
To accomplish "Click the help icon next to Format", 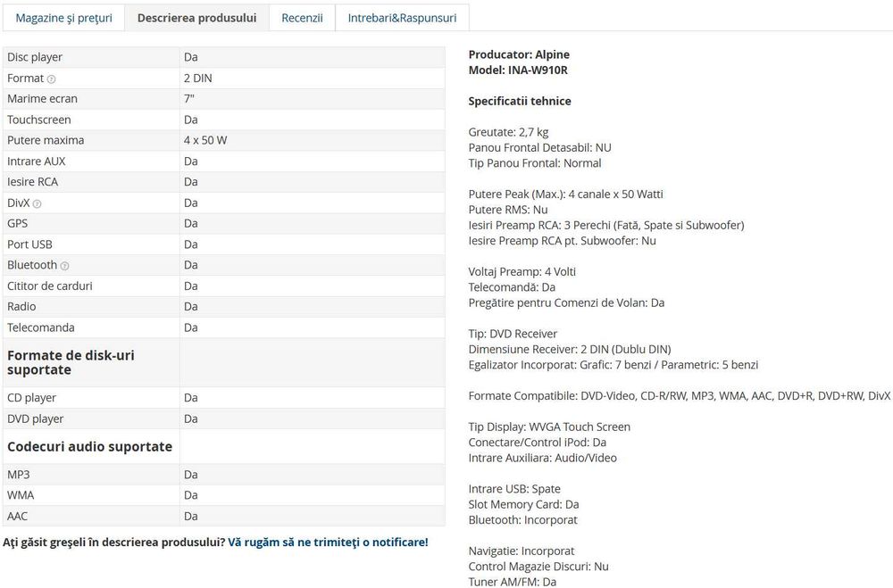I will click(51, 79).
